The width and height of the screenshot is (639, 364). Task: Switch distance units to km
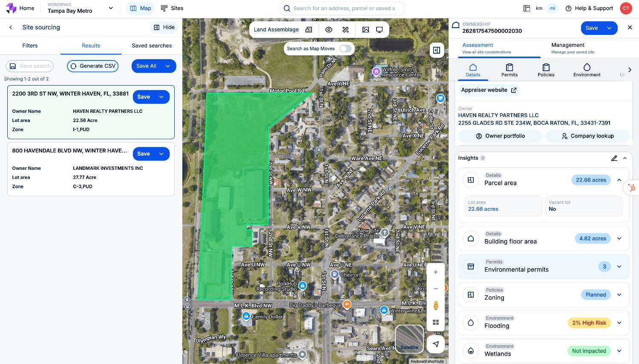click(x=539, y=8)
